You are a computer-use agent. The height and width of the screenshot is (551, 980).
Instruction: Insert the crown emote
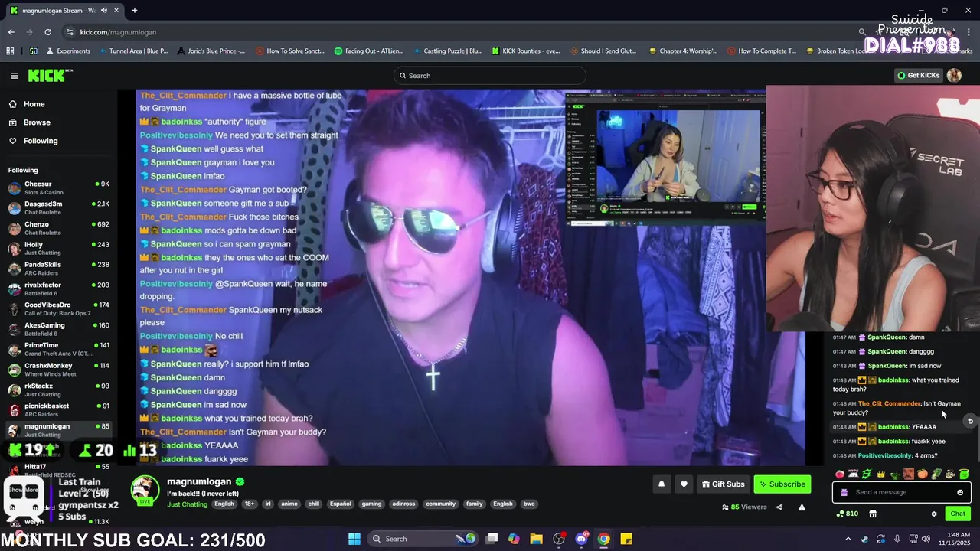[x=881, y=474]
